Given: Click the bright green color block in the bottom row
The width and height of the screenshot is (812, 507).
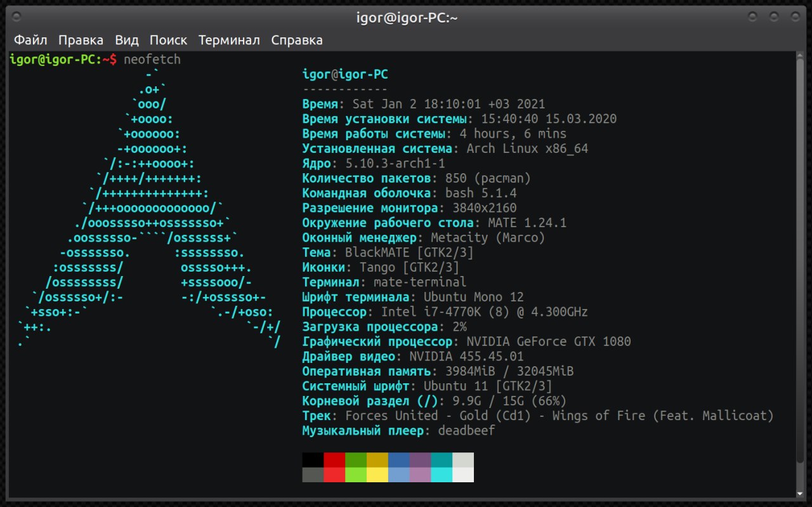Looking at the screenshot, I should point(356,475).
